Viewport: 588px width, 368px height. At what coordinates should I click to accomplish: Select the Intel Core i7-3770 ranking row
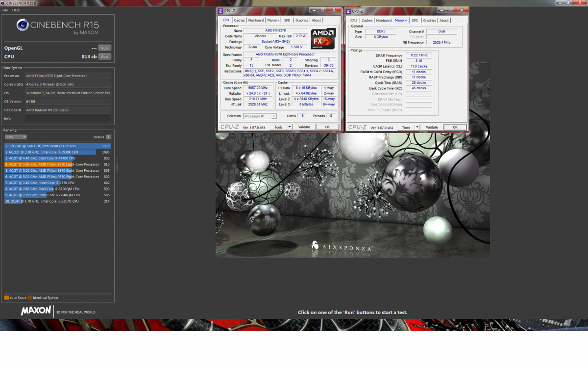point(57,183)
